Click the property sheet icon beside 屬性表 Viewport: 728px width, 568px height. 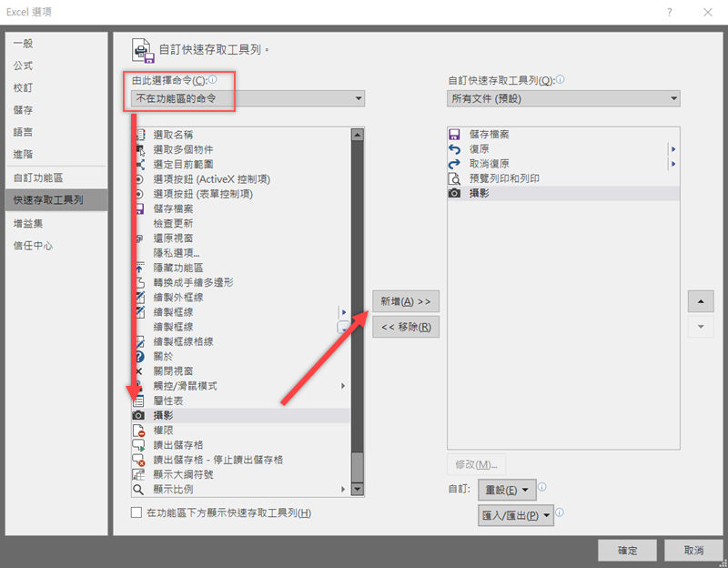pos(138,401)
